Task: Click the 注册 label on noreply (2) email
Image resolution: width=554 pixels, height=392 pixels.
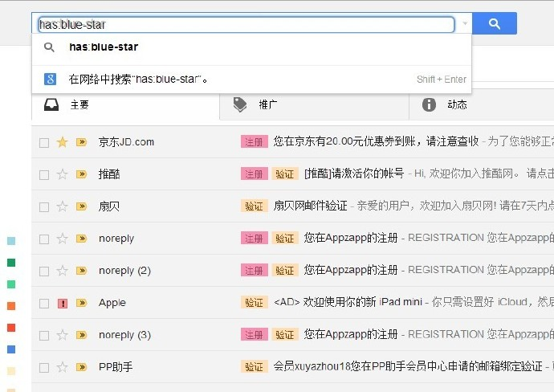Action: point(255,271)
